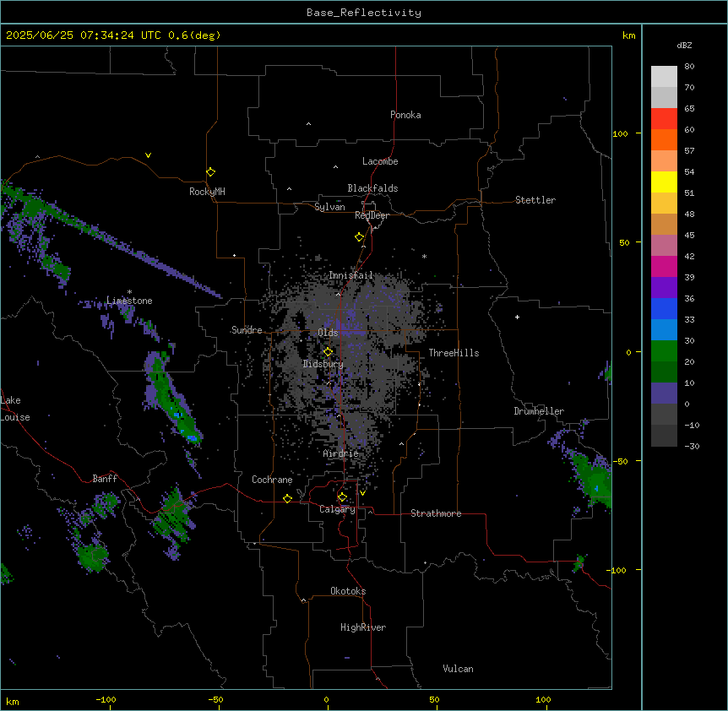Click the Innisfail city label

tap(351, 275)
